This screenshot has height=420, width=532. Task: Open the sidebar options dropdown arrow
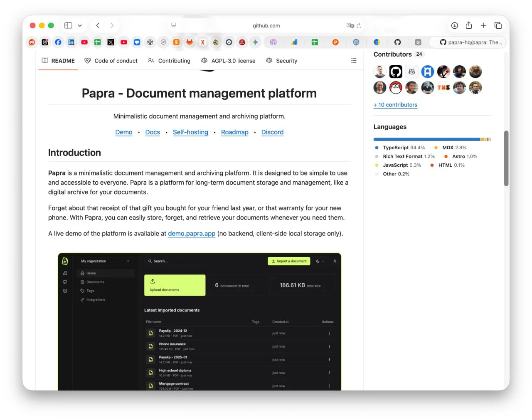tap(80, 25)
